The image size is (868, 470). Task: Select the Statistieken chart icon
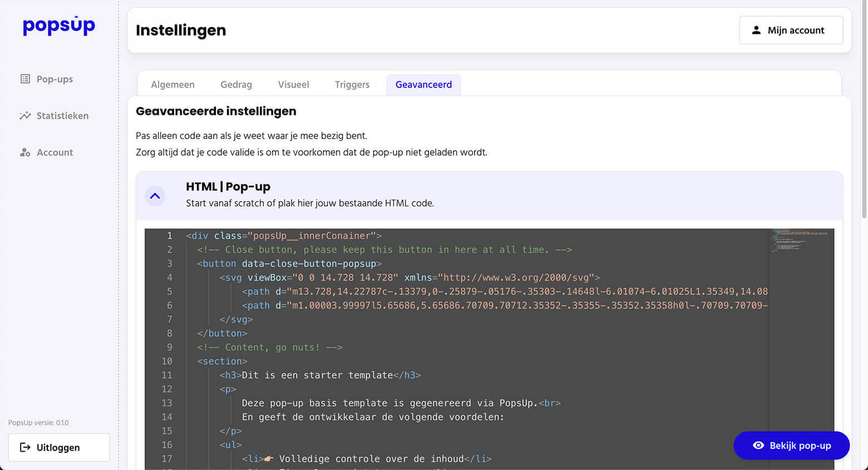[x=24, y=115]
